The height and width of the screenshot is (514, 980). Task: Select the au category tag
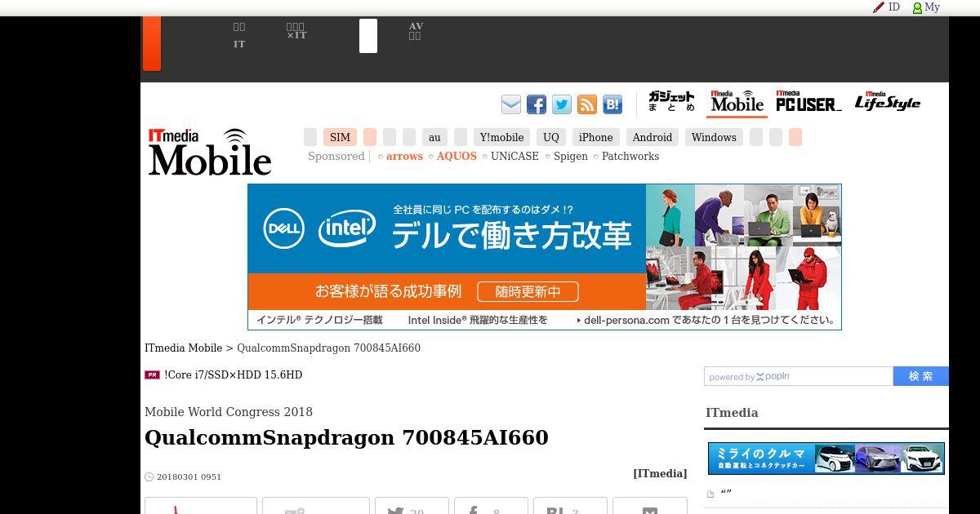point(434,137)
